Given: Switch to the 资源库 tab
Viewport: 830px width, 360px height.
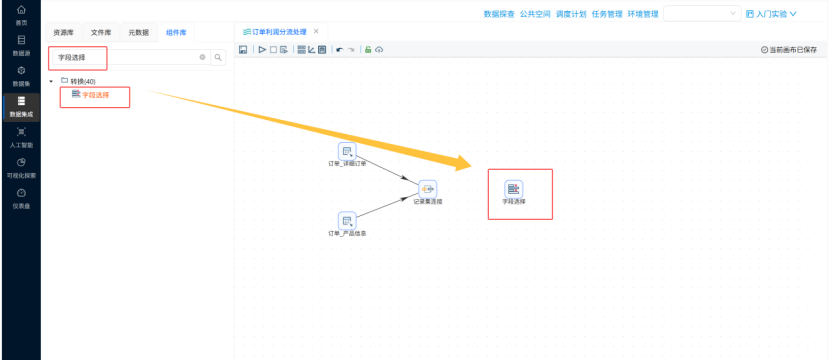Looking at the screenshot, I should tap(64, 32).
